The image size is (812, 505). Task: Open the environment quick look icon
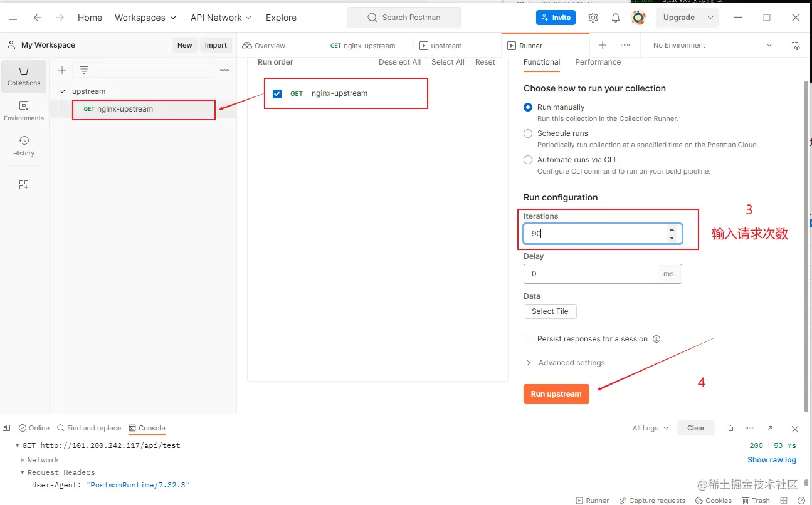pyautogui.click(x=795, y=45)
